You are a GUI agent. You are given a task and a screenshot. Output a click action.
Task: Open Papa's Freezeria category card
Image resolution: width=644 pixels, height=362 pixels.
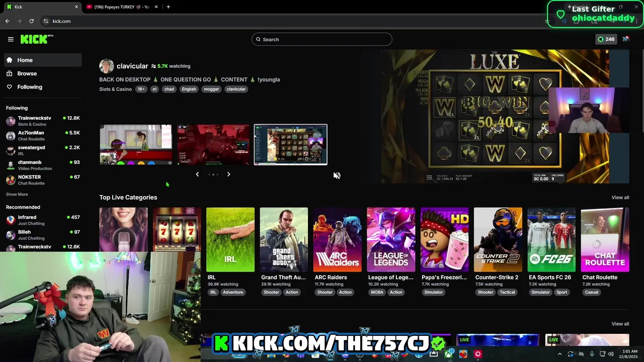[444, 239]
